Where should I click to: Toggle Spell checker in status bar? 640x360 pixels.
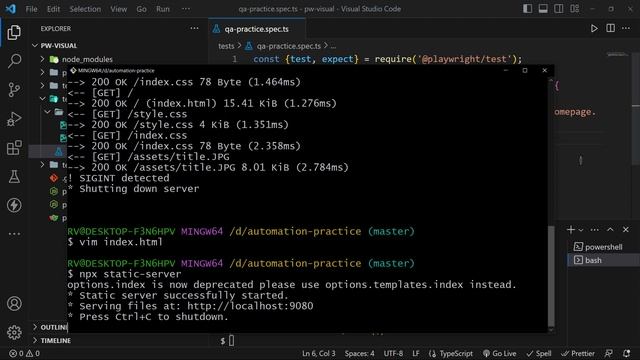click(x=539, y=353)
